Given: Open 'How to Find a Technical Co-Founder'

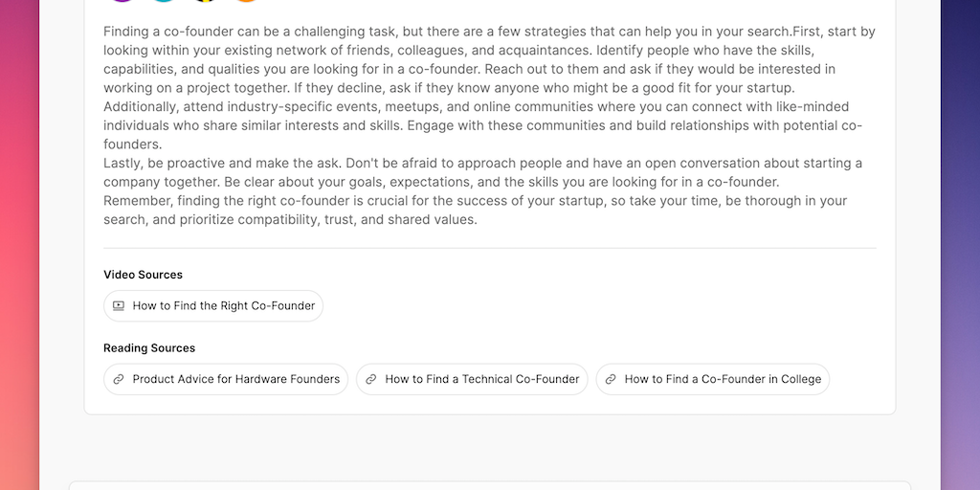Looking at the screenshot, I should pos(481,379).
